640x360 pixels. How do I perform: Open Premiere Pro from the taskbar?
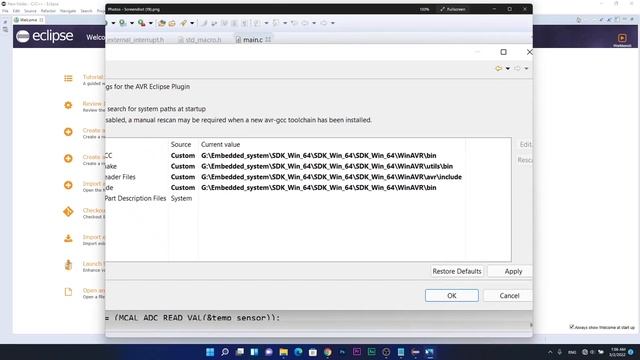tap(357, 352)
